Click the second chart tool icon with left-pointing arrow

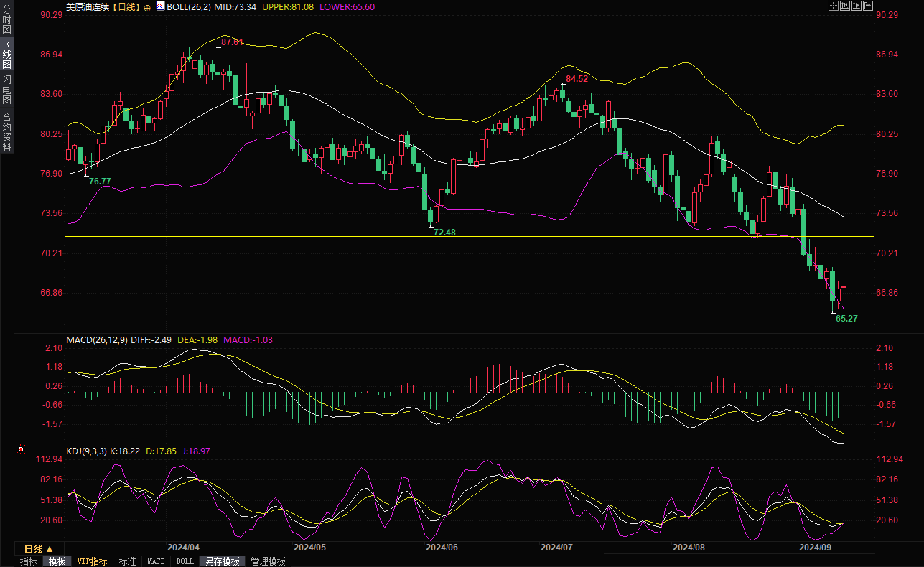(x=845, y=6)
